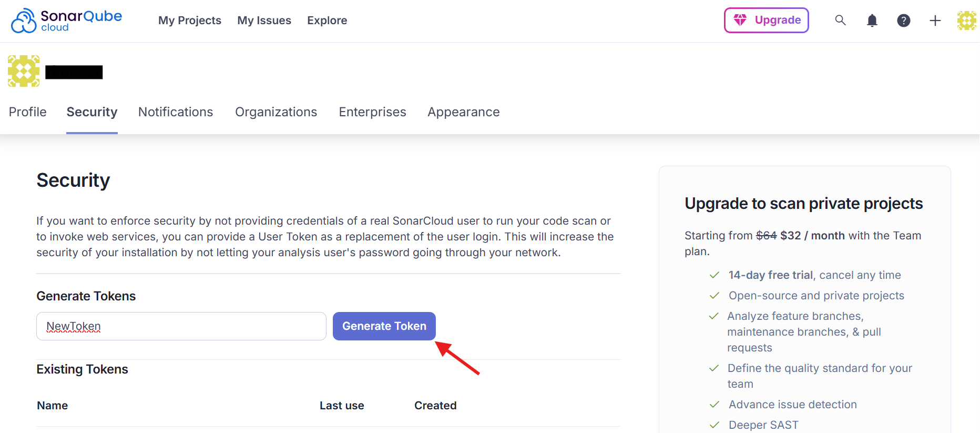Screen dimensions: 980x433
Task: Click the plus icon in header
Action: pos(935,21)
